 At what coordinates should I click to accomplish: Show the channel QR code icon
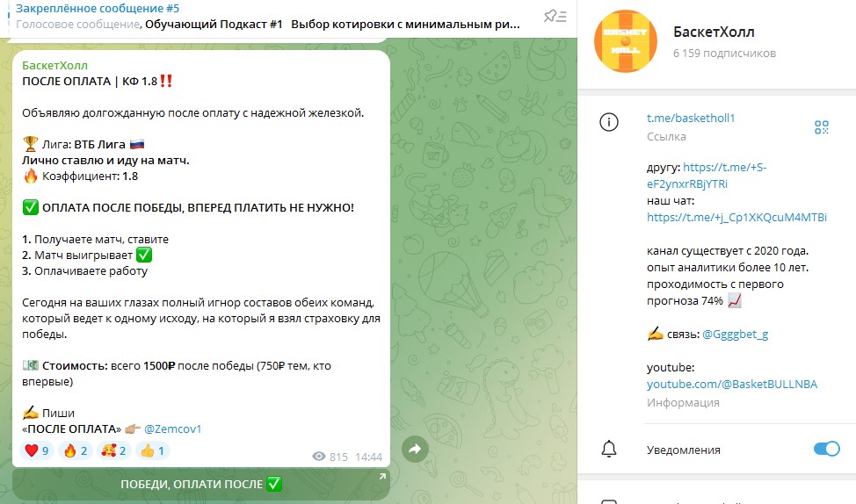pos(821,127)
